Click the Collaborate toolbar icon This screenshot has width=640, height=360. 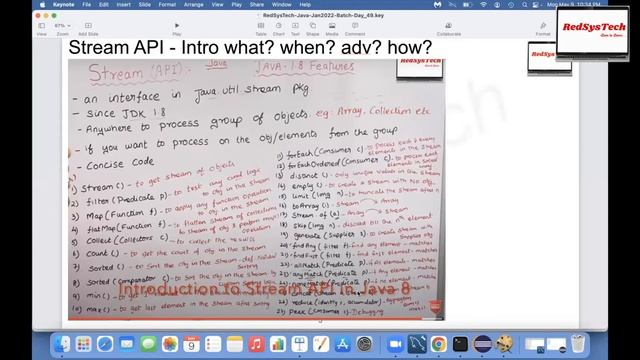point(449,29)
